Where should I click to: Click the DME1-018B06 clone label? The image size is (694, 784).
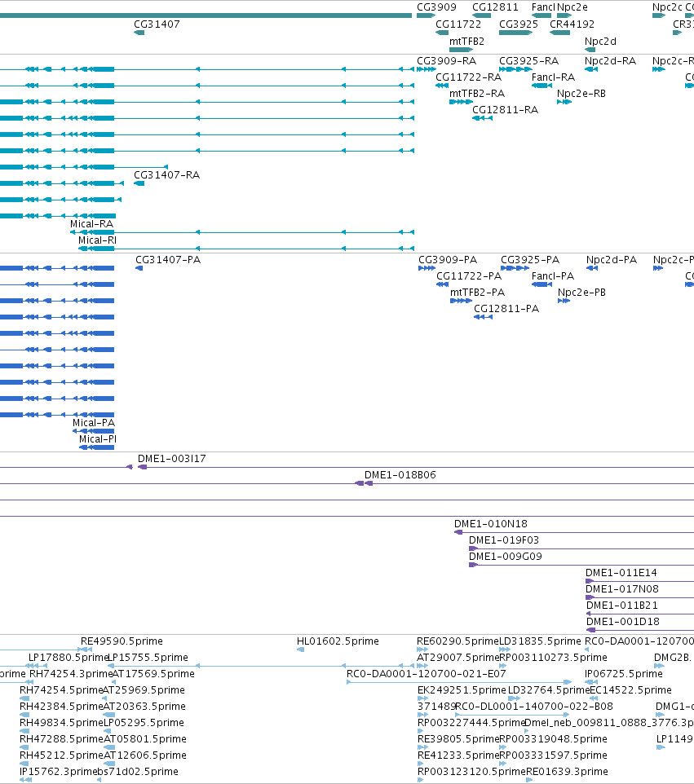click(400, 475)
